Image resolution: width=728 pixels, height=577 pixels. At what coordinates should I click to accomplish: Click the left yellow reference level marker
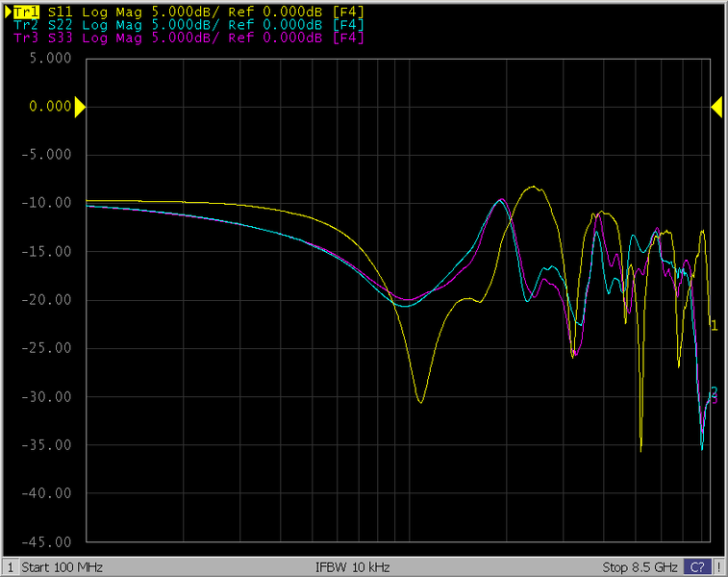[x=81, y=107]
